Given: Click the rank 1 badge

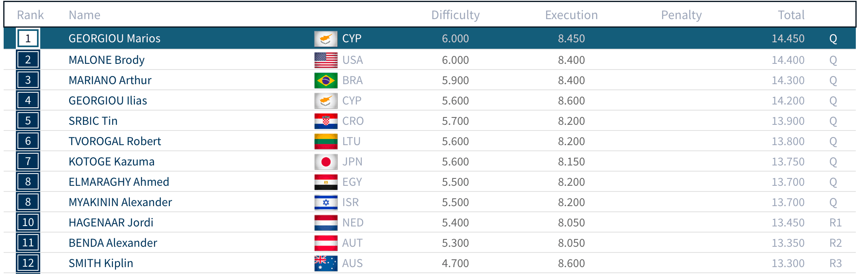Looking at the screenshot, I should click(x=28, y=39).
